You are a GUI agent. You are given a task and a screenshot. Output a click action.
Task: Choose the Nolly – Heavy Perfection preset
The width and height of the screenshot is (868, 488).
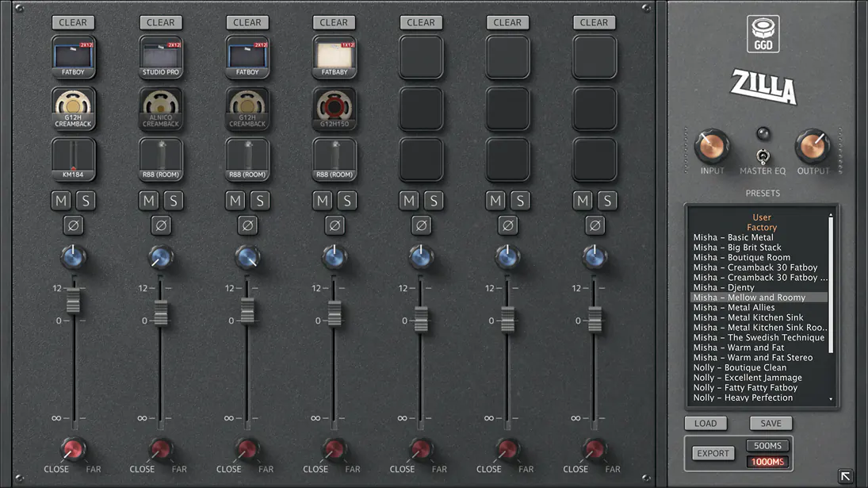coord(743,398)
